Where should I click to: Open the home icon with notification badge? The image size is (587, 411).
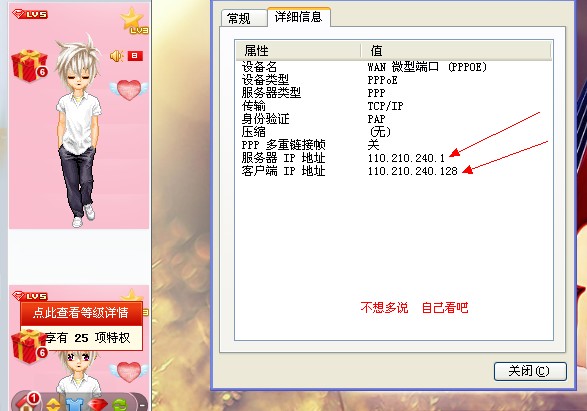(26, 402)
